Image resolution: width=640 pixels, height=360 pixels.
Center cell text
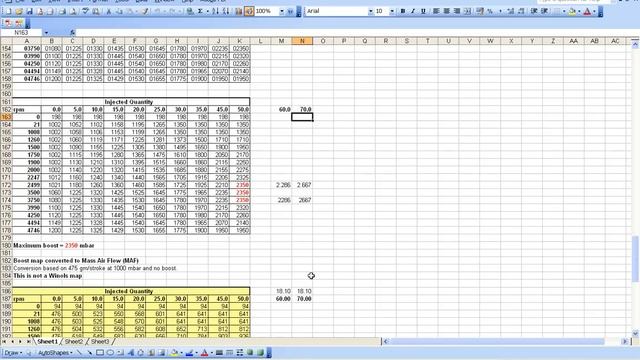tap(447, 11)
